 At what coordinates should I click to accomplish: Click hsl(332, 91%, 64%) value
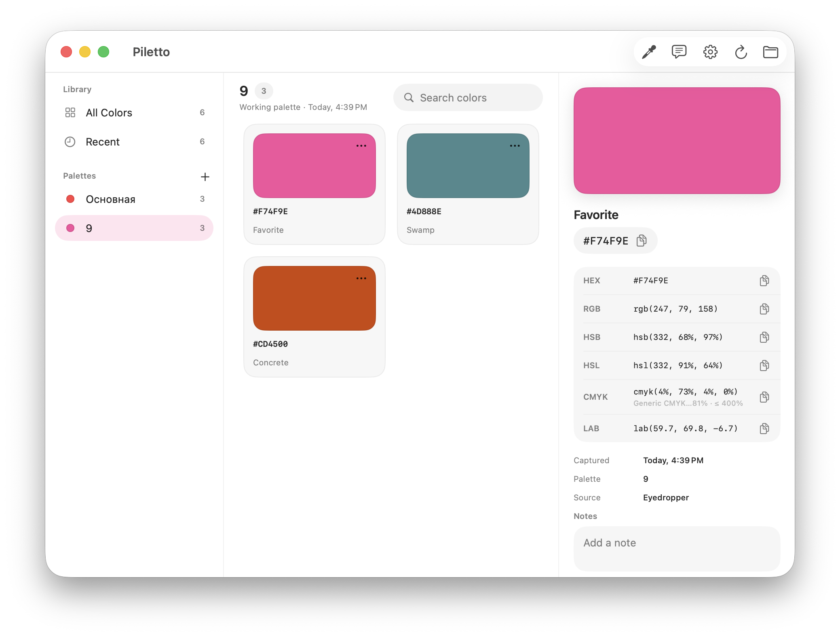[678, 365]
